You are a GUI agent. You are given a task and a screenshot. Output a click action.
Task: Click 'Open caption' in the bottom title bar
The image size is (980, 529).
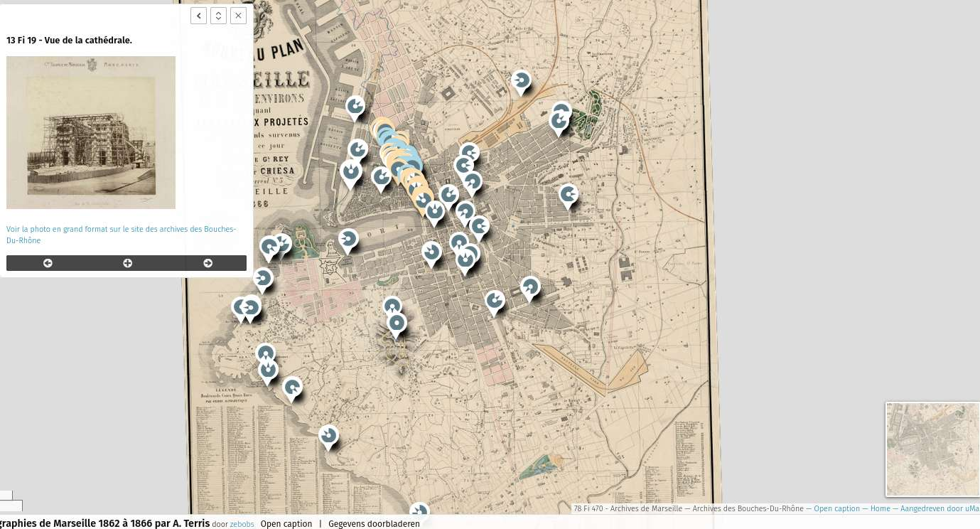click(286, 523)
